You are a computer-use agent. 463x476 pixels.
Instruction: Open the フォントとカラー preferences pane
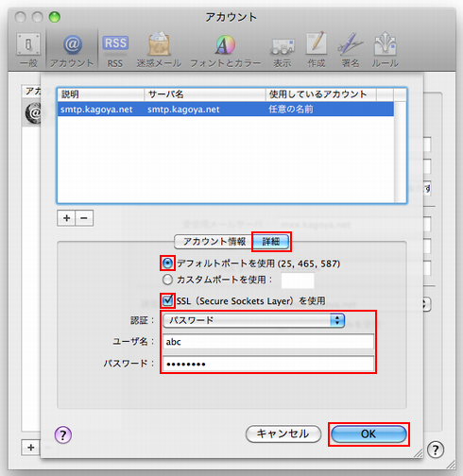[225, 50]
